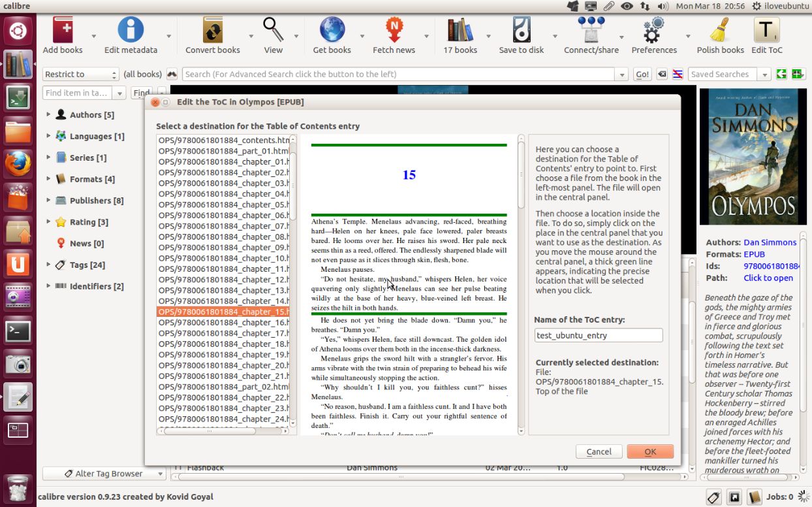This screenshot has width=812, height=507.
Task: Click the clear search icon beside Go!
Action: click(663, 74)
